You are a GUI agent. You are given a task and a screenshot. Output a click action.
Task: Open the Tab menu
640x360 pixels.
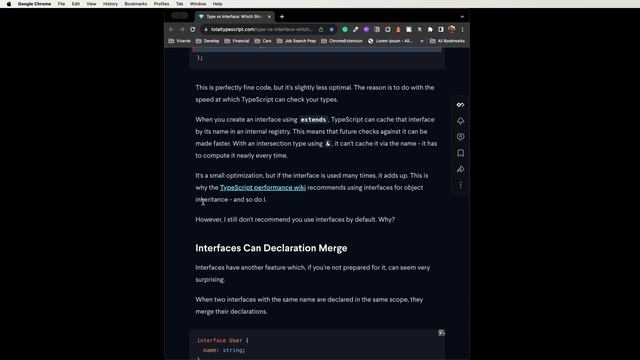(180, 4)
